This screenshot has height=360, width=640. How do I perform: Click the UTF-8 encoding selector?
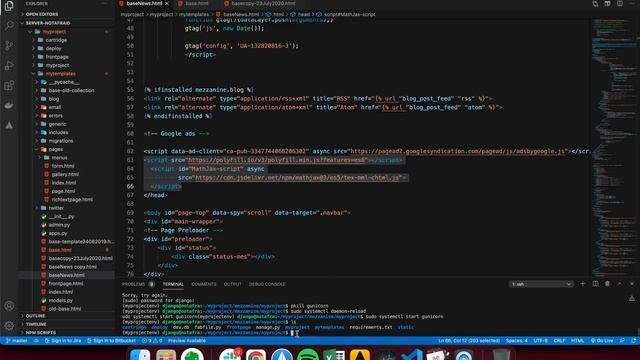pos(540,340)
